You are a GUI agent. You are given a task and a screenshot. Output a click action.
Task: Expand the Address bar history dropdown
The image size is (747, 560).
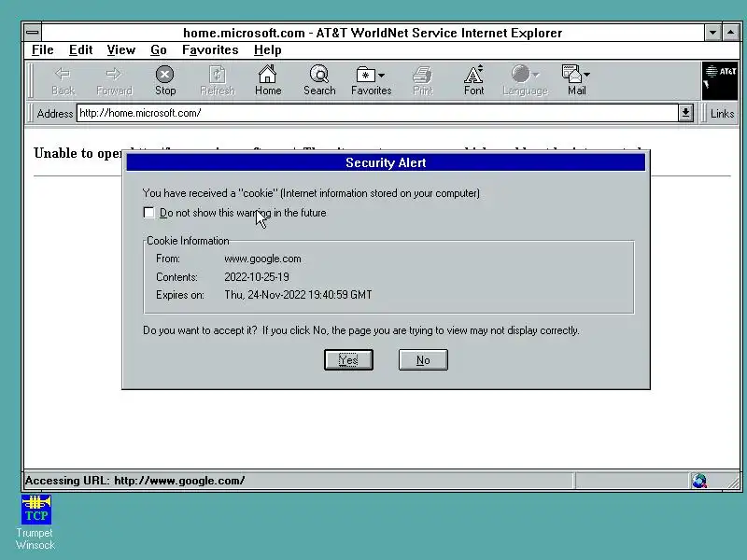[685, 113]
